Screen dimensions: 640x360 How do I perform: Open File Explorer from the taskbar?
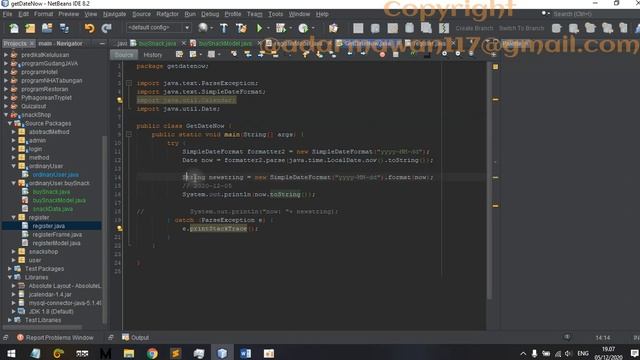click(129, 353)
